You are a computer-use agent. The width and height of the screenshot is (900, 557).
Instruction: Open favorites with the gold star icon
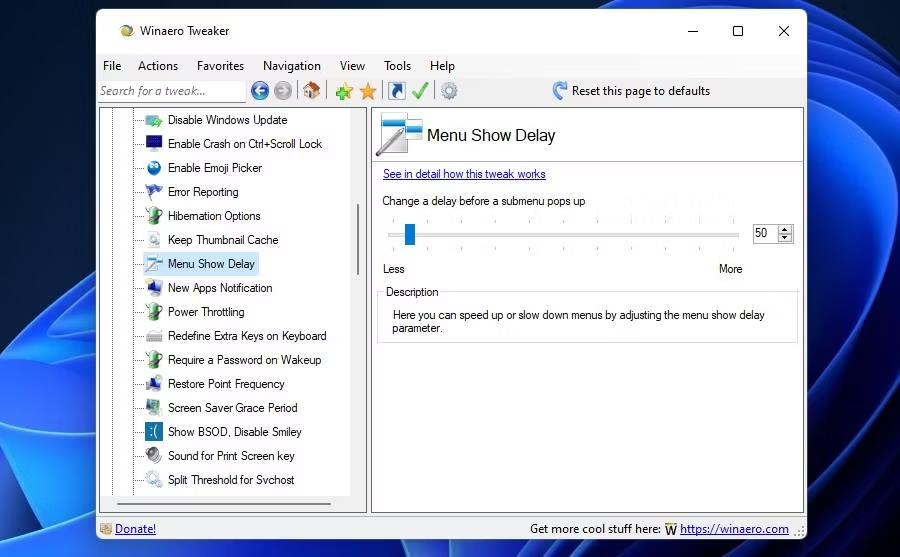pyautogui.click(x=368, y=91)
